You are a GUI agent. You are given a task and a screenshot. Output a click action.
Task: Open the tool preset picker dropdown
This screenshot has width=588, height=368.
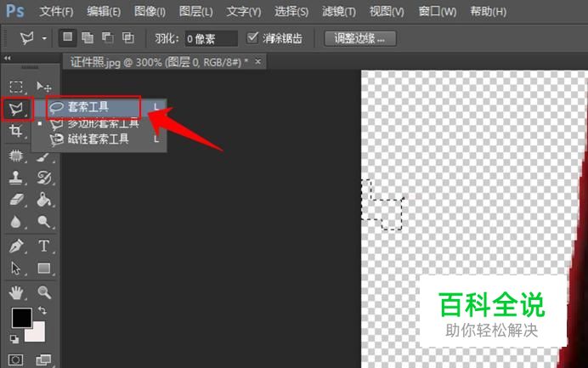click(44, 38)
